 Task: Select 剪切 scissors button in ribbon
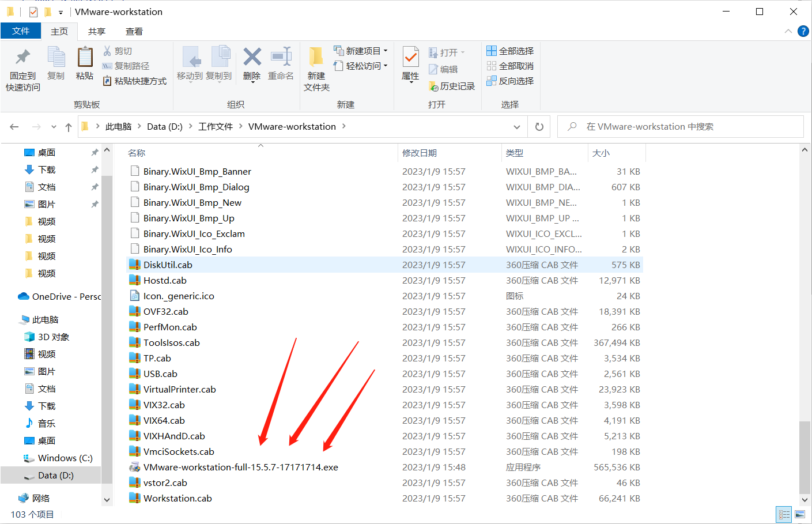[x=118, y=51]
